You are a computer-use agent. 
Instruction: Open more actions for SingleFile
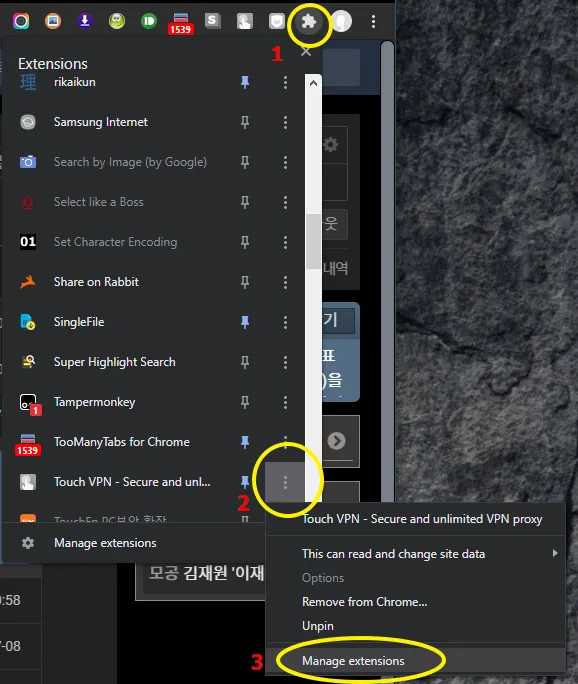[x=285, y=322]
